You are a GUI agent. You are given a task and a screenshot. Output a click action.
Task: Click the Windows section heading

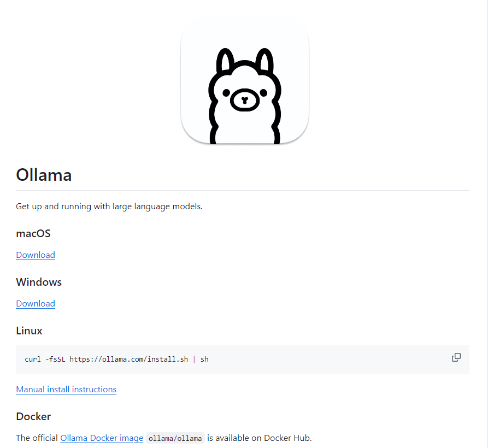[x=39, y=282]
